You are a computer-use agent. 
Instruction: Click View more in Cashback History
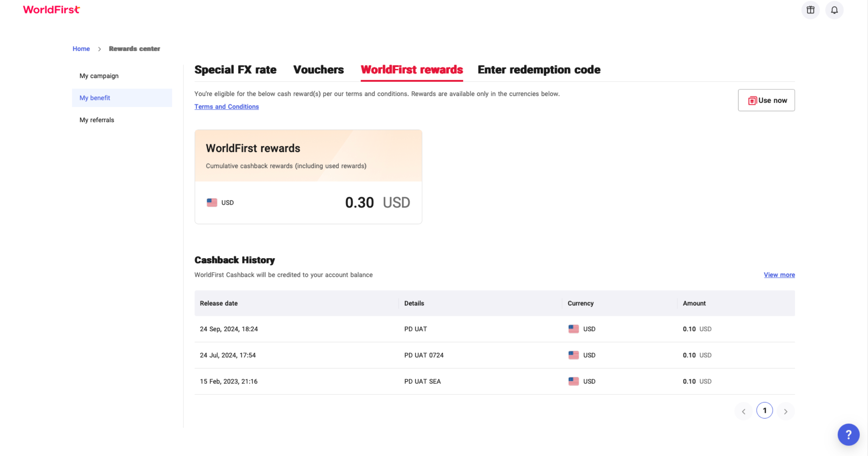(x=779, y=275)
